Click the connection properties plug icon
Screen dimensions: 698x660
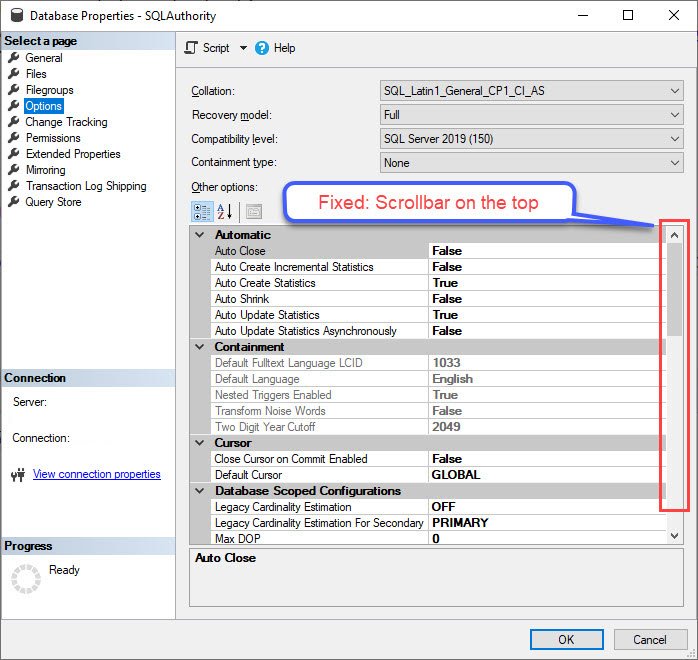[18, 475]
